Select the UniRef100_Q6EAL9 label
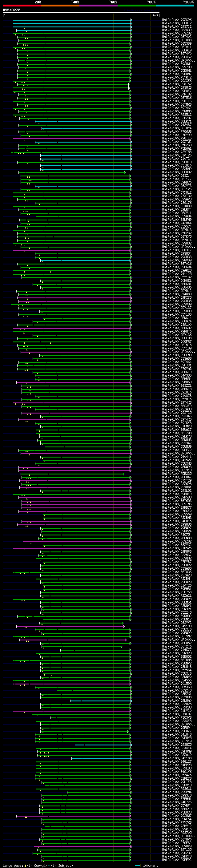The height and width of the screenshot is (868, 197). click(177, 50)
